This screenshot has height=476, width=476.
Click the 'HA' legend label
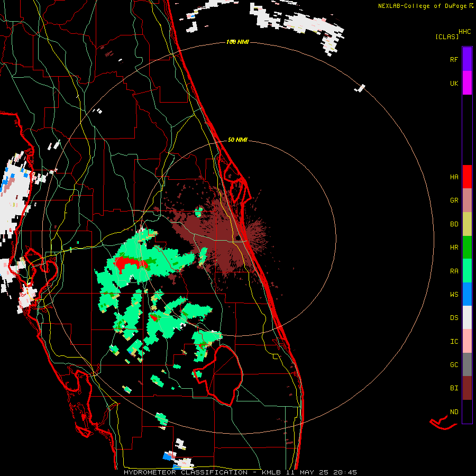pyautogui.click(x=454, y=177)
